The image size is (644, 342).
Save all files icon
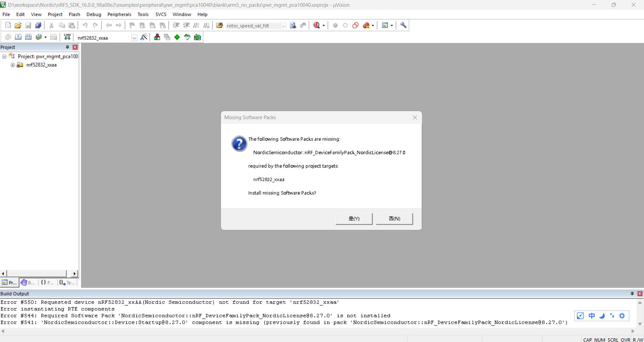38,26
